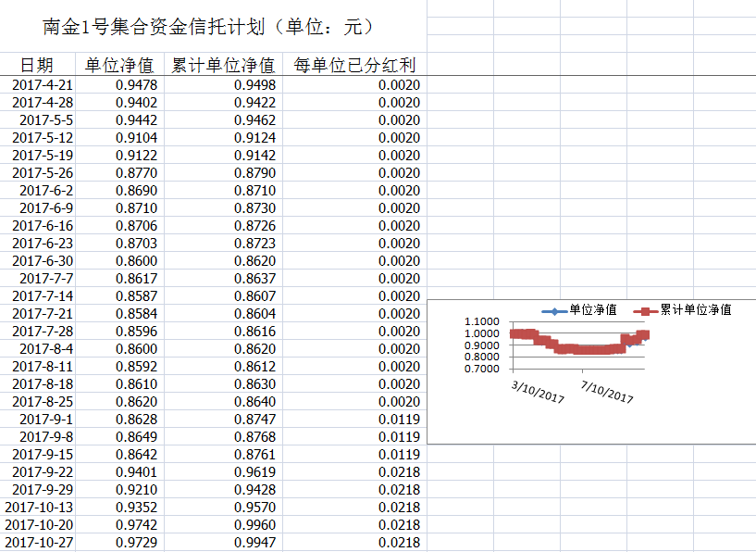Click the blue 单位净值 legend marker
Screen dimensions: 756x552
coord(553,310)
